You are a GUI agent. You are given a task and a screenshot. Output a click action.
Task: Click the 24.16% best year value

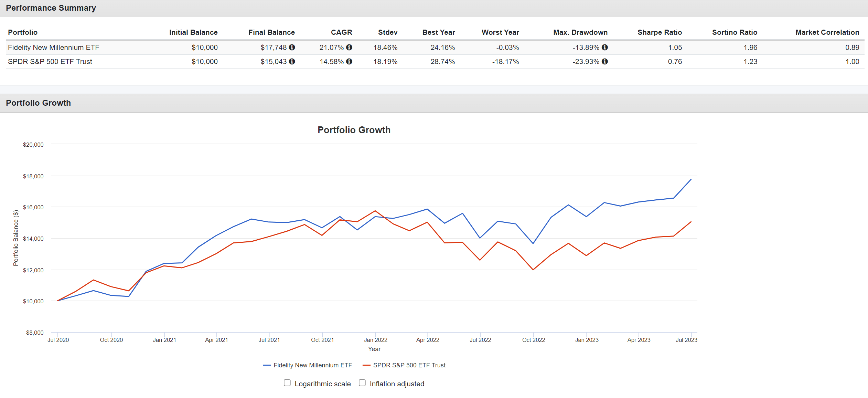click(x=442, y=48)
